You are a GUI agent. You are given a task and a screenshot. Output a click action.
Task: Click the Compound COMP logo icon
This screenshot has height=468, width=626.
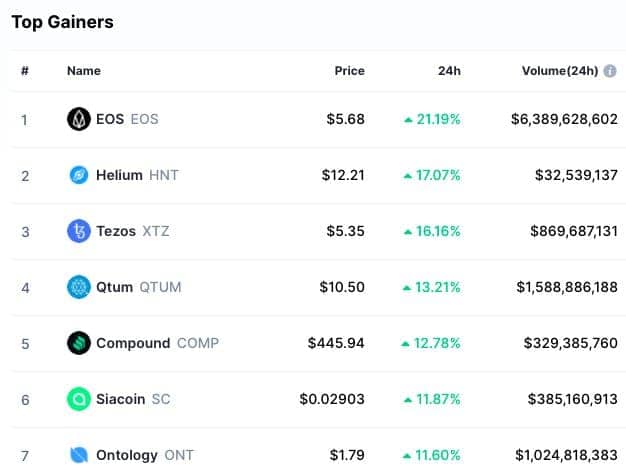pos(79,343)
